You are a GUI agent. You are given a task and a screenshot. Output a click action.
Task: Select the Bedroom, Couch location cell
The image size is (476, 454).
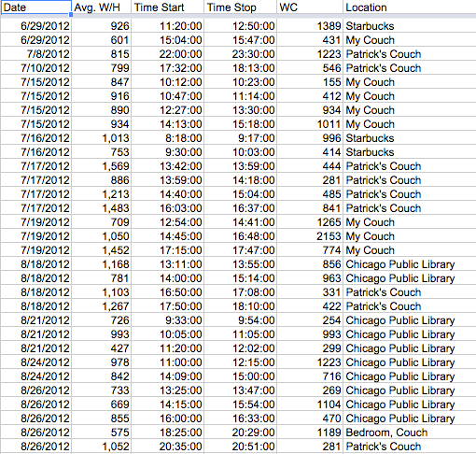point(410,433)
